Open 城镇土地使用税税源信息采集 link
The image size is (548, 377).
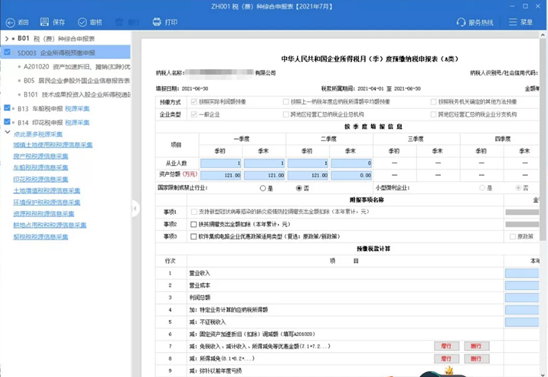(x=53, y=145)
